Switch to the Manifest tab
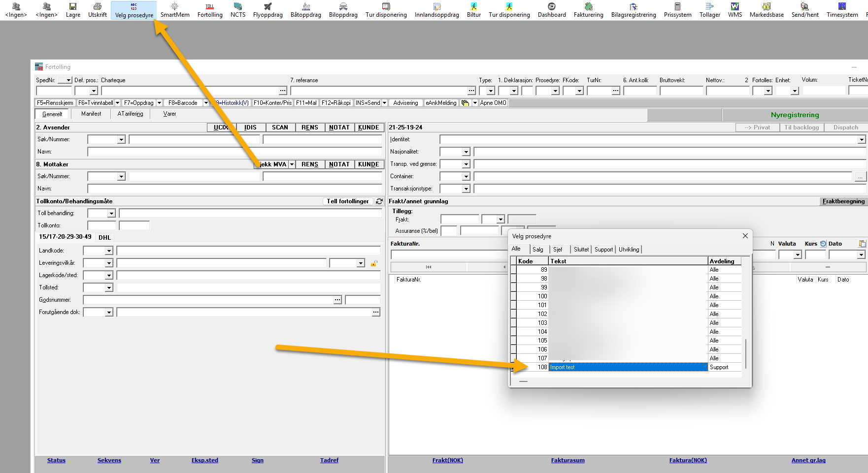The image size is (868, 473). click(x=91, y=114)
